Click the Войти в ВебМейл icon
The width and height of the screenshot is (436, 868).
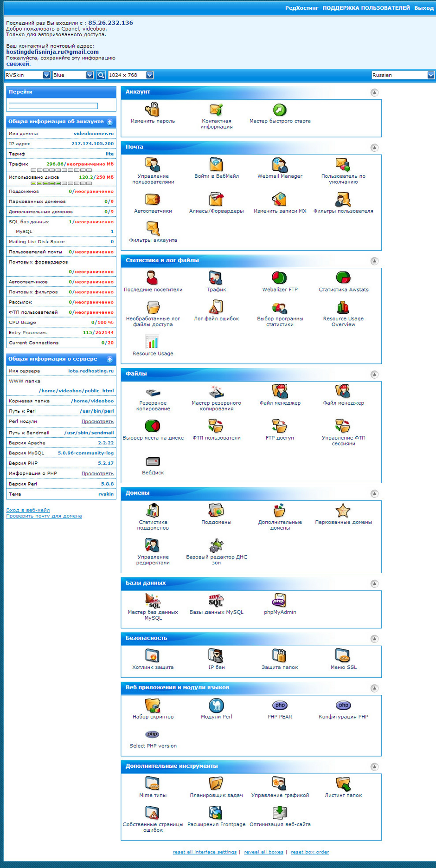pos(216,165)
